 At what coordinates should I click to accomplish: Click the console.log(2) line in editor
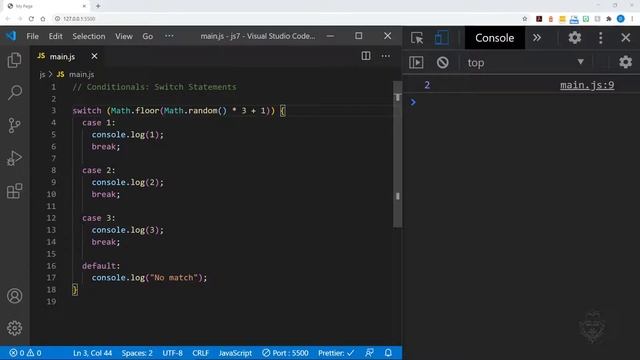click(x=127, y=182)
